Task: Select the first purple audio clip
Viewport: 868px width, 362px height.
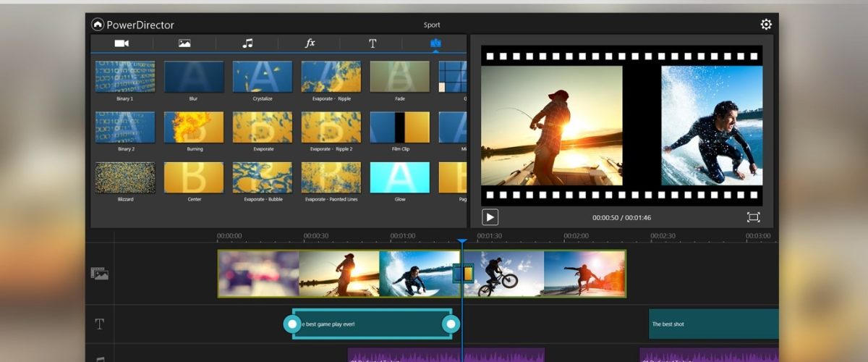Action: click(446, 355)
